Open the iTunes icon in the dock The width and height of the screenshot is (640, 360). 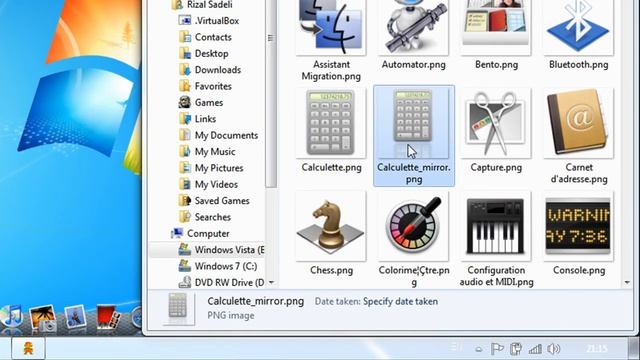tap(12, 316)
